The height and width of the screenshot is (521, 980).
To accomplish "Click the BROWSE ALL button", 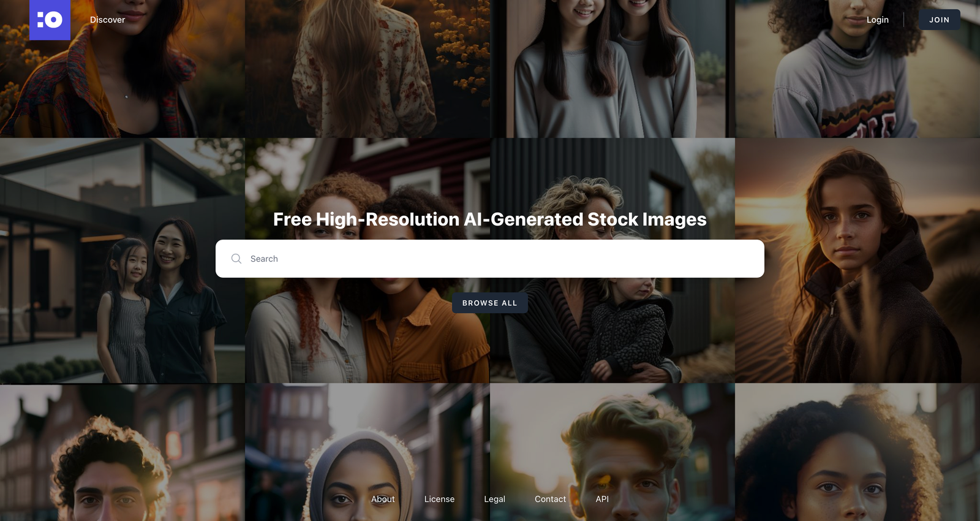I will click(x=489, y=303).
